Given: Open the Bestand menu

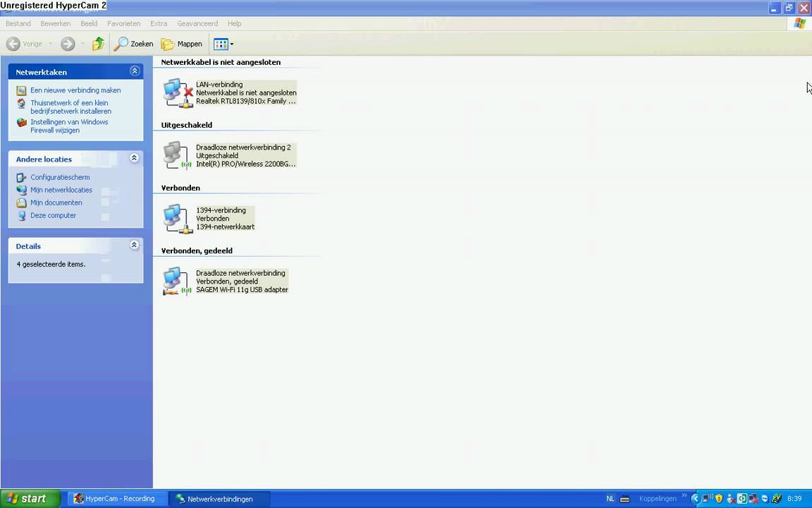Looking at the screenshot, I should point(18,23).
